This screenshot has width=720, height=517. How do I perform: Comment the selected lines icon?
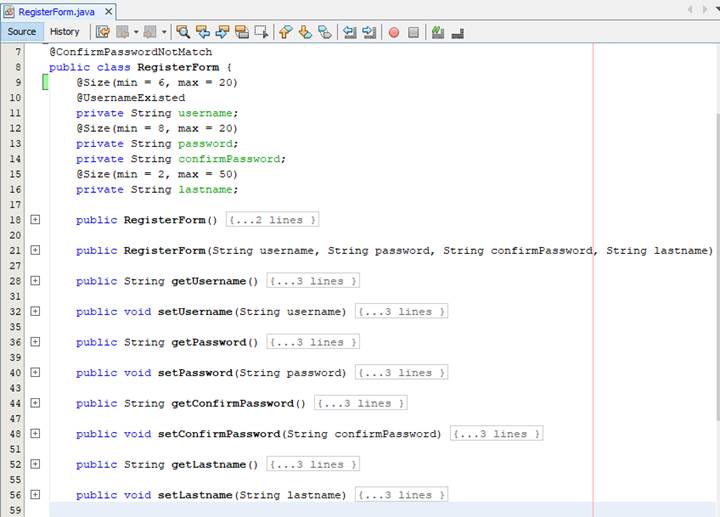click(438, 32)
